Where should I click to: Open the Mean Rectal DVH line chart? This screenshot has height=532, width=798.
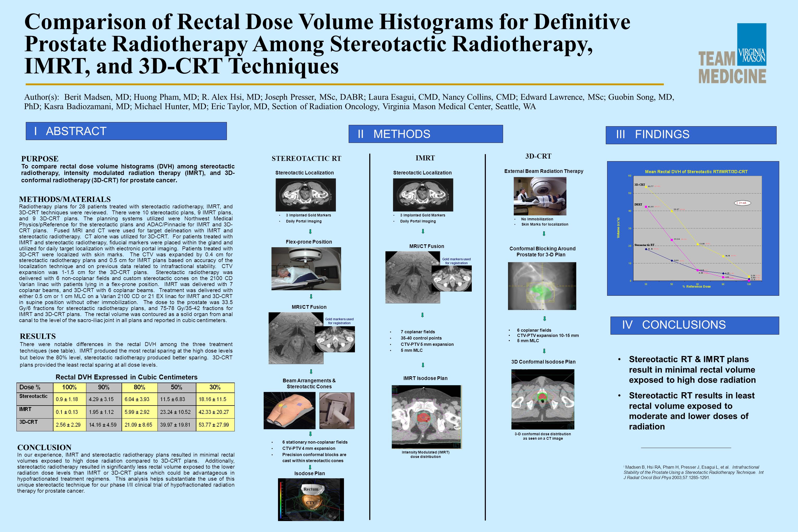(x=693, y=228)
